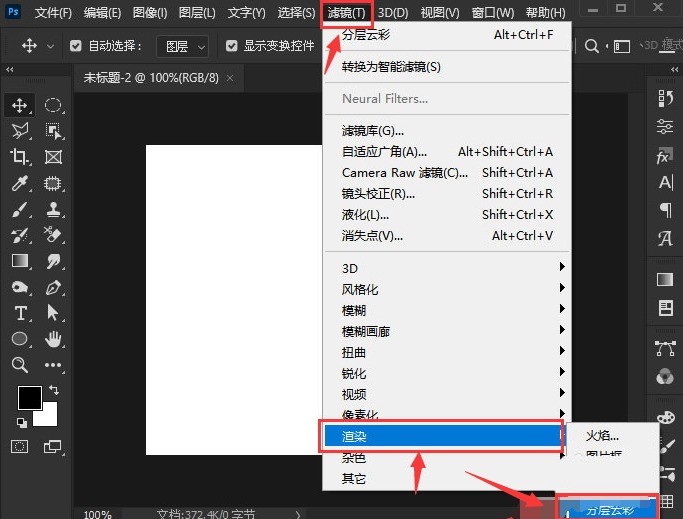Select the Spot Healing tool
Screen dimensions: 683x519
53,183
